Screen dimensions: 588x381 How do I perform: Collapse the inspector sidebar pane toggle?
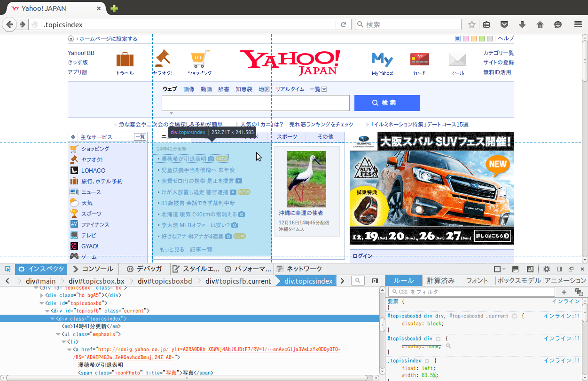point(375,281)
